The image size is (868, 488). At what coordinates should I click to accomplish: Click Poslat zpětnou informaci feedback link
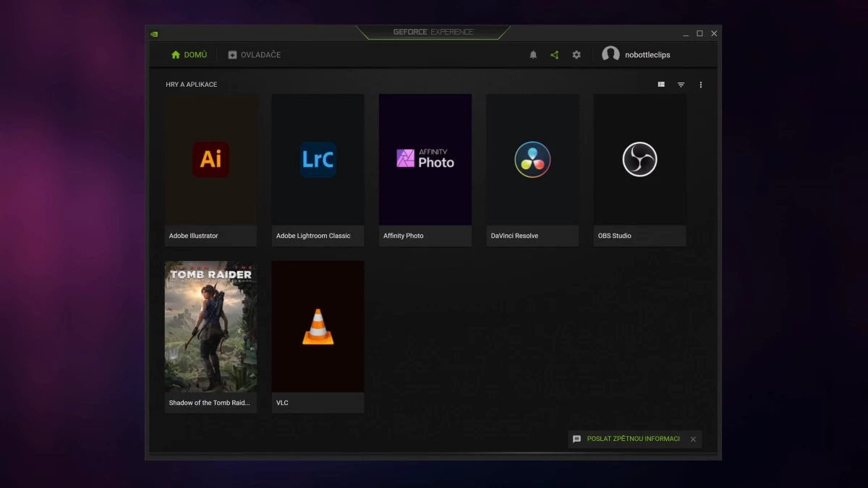click(x=633, y=439)
